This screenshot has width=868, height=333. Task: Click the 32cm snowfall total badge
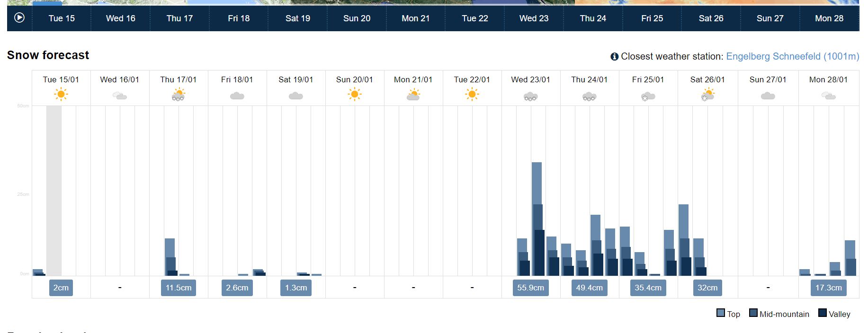[707, 288]
